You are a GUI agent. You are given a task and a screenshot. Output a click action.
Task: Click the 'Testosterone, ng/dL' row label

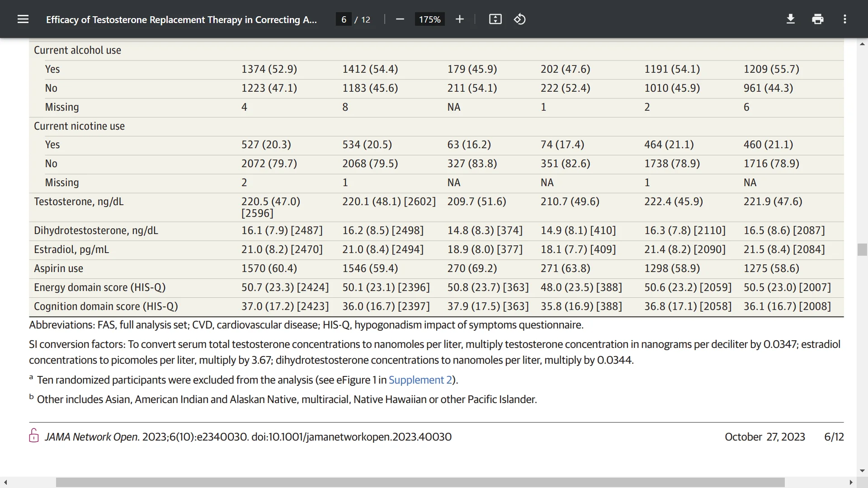79,202
